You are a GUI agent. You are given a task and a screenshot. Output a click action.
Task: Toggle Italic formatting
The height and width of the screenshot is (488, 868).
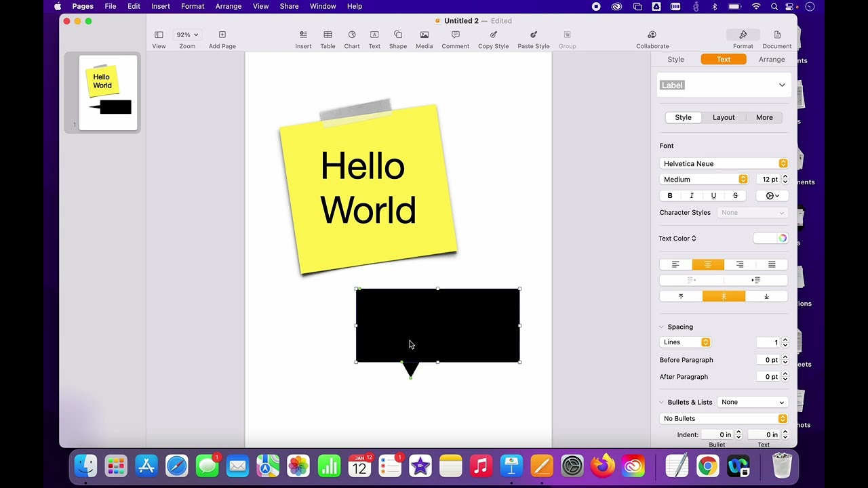click(x=692, y=196)
